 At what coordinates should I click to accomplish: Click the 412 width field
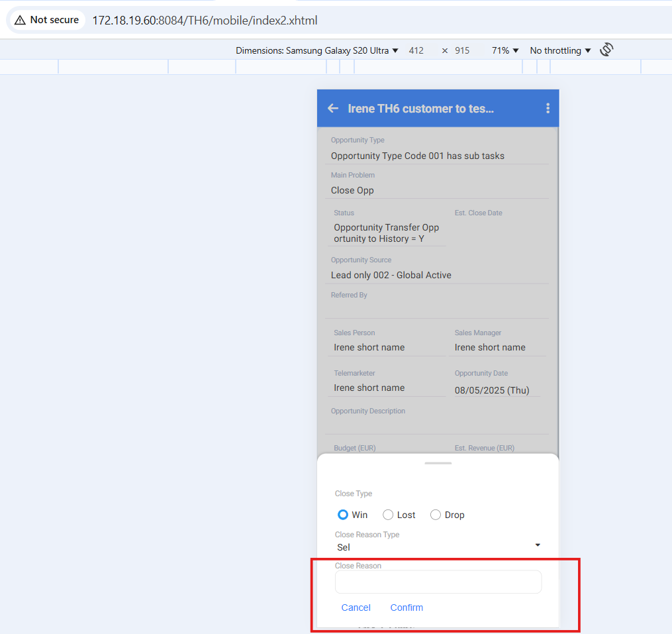(x=416, y=50)
